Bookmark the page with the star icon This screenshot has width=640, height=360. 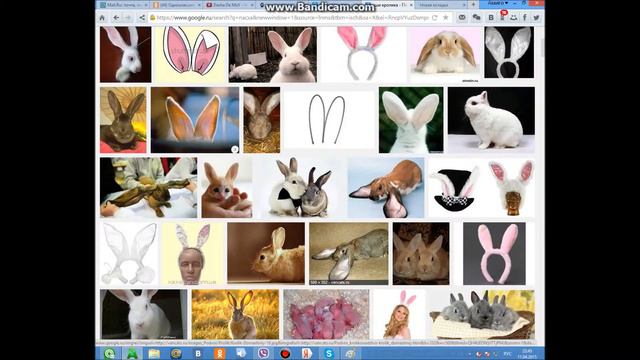pos(446,18)
